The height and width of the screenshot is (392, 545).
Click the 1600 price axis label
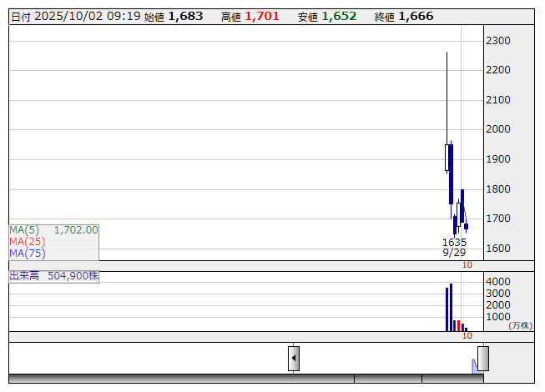498,249
